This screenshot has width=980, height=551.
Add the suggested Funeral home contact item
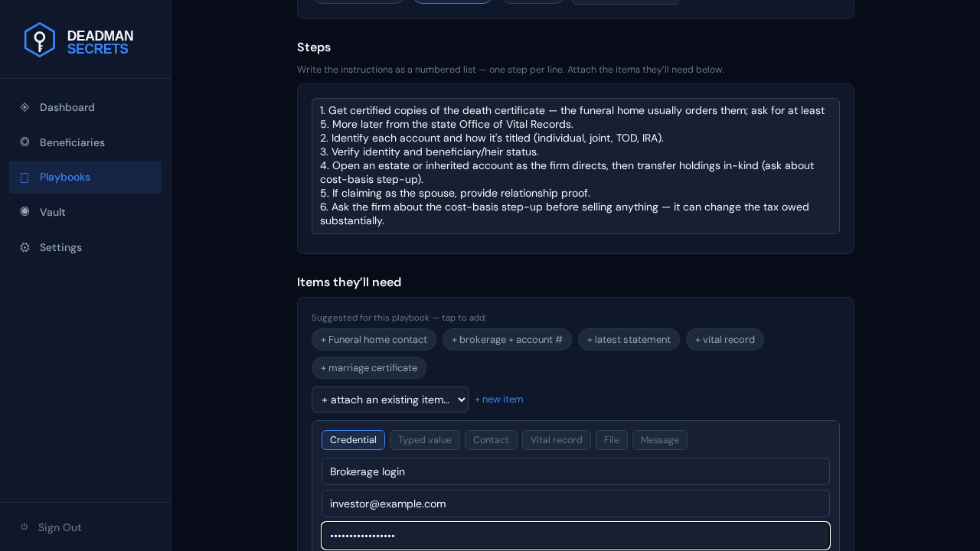(x=374, y=340)
